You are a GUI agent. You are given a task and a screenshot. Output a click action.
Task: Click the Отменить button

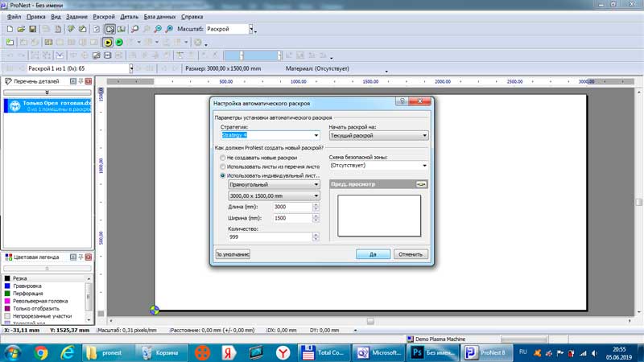tap(411, 254)
